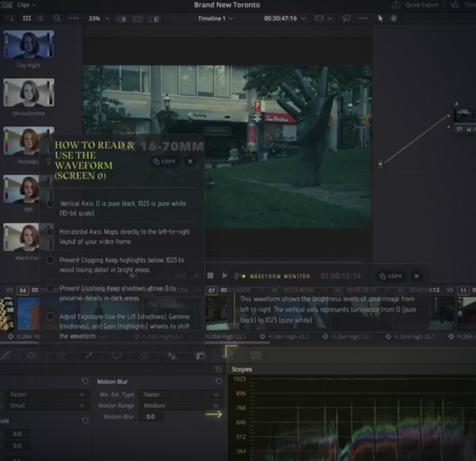Select clip 07 in the timeline
Image resolution: width=476 pixels, height=461 pixels.
pyautogui.click(x=216, y=313)
